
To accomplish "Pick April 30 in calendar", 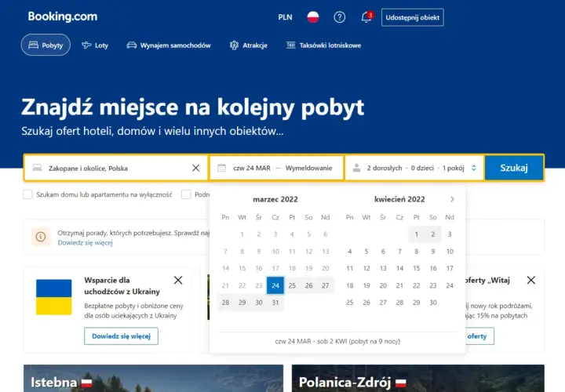I will pos(433,303).
